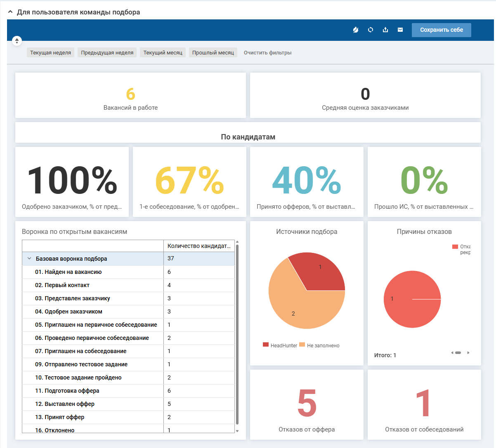Collapse 'Базовая воронка подбора' tree row
The width and height of the screenshot is (496, 448).
click(x=29, y=259)
